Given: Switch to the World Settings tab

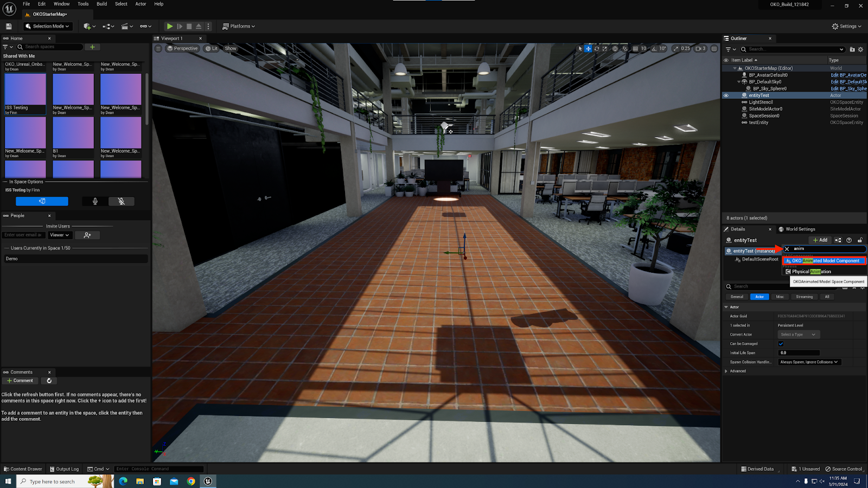Looking at the screenshot, I should (x=800, y=229).
